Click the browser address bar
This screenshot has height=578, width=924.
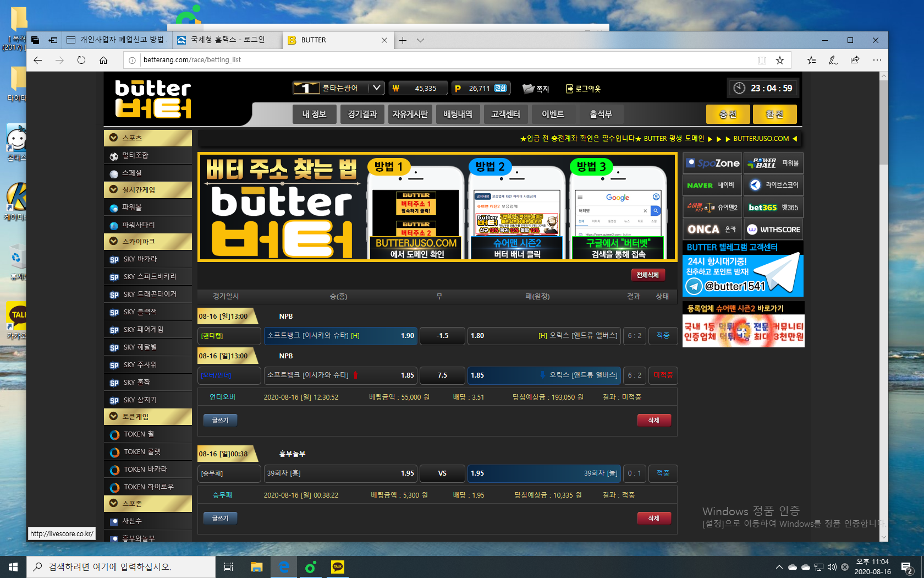pyautogui.click(x=440, y=60)
